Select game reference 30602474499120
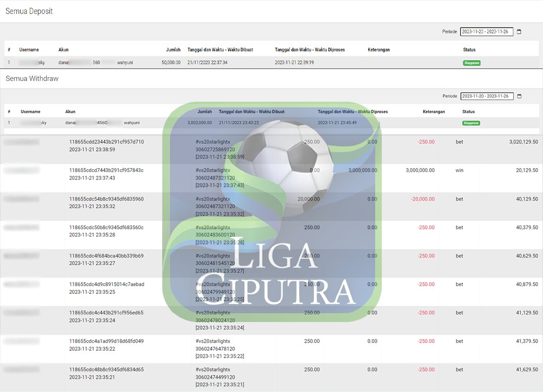543x392 pixels. (x=215, y=377)
